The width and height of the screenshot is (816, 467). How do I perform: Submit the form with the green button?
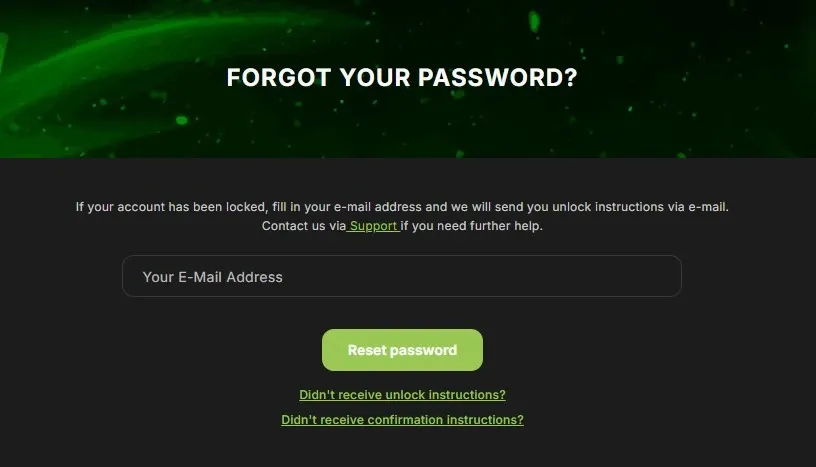pos(402,350)
